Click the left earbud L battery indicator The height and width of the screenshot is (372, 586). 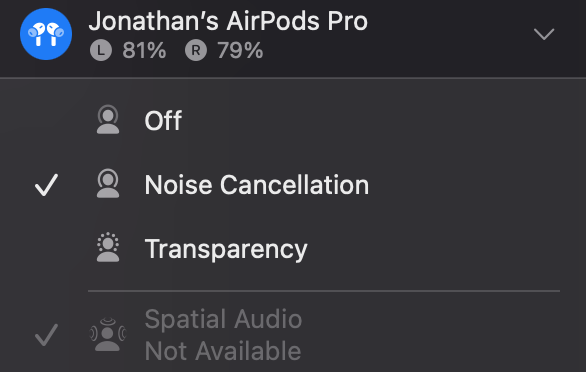click(x=101, y=50)
